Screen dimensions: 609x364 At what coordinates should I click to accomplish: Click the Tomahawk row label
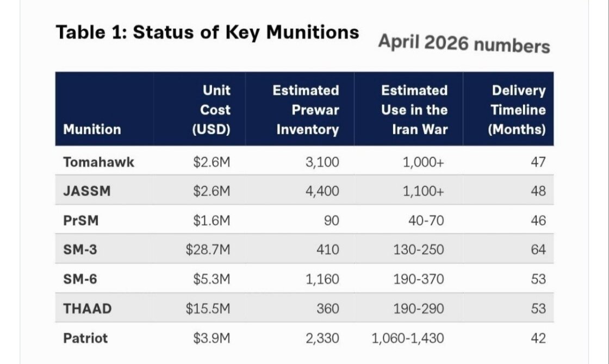pyautogui.click(x=98, y=162)
